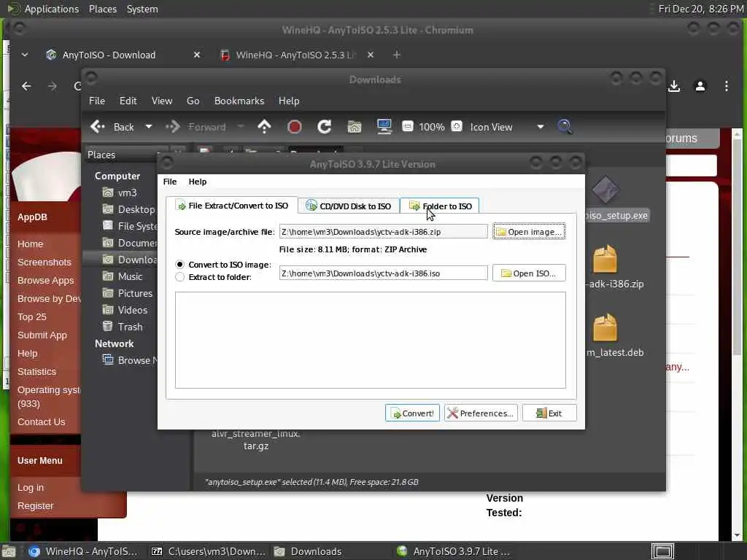
Task: Open AnyToISO Help menu
Action: (197, 182)
